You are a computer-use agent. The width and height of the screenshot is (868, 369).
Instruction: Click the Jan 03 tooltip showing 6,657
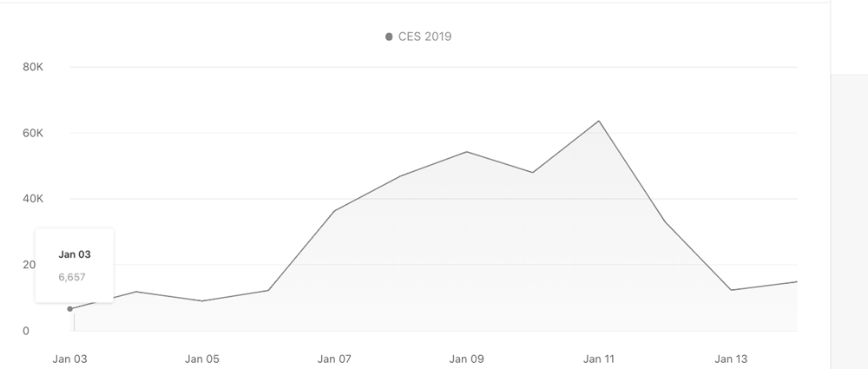point(75,266)
